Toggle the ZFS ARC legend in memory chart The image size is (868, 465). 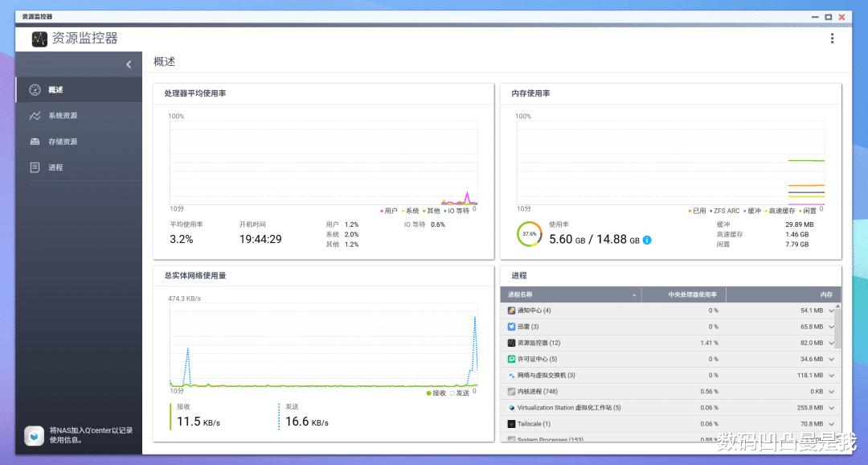[x=725, y=211]
